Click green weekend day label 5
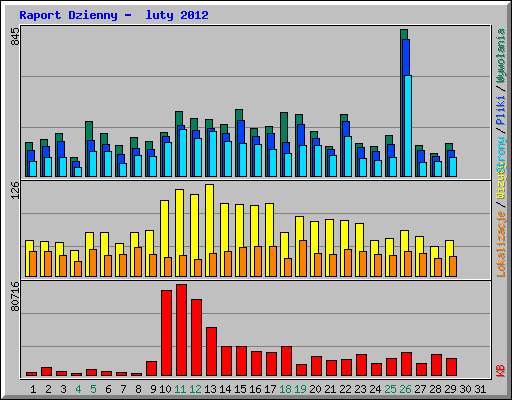The height and width of the screenshot is (400, 512). pos(93,389)
